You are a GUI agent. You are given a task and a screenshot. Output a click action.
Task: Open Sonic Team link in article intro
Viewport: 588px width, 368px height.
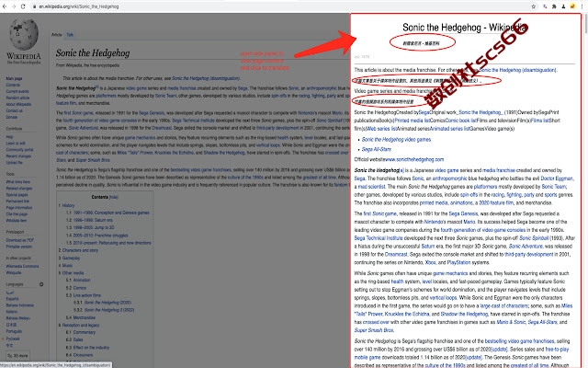point(165,96)
